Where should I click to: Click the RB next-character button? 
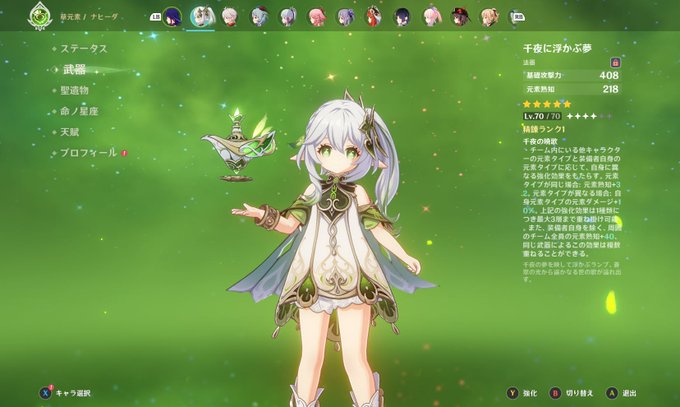pyautogui.click(x=518, y=17)
